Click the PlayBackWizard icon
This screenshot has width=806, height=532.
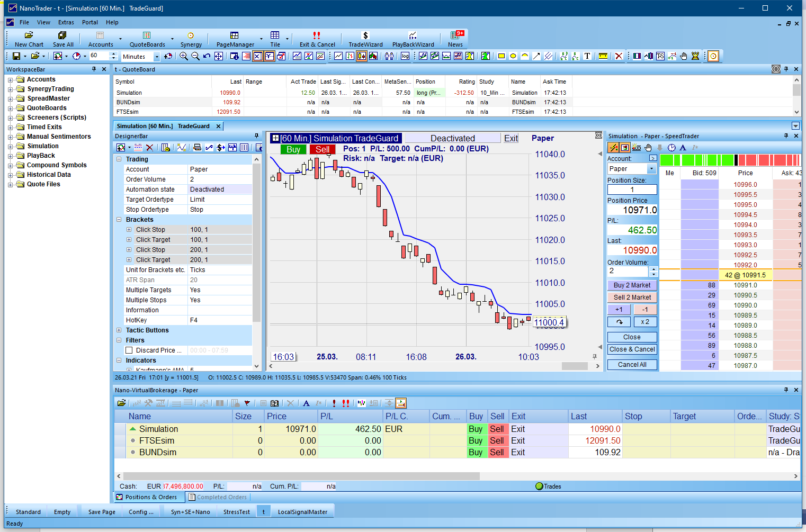[x=413, y=36]
